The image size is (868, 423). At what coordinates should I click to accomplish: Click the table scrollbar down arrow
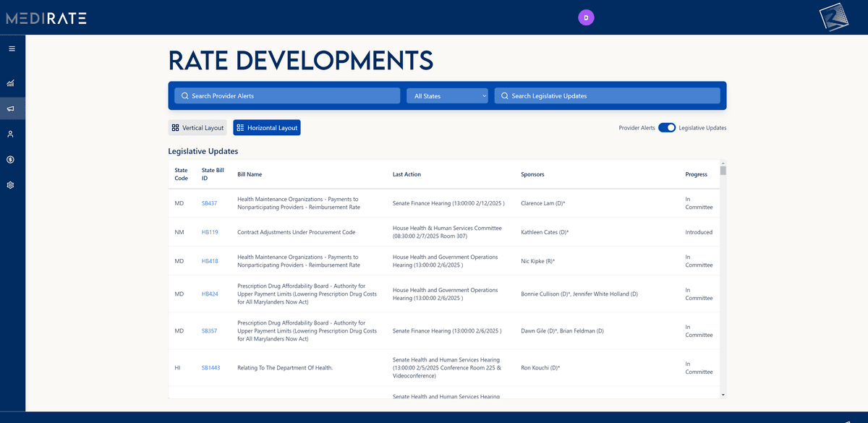click(723, 395)
